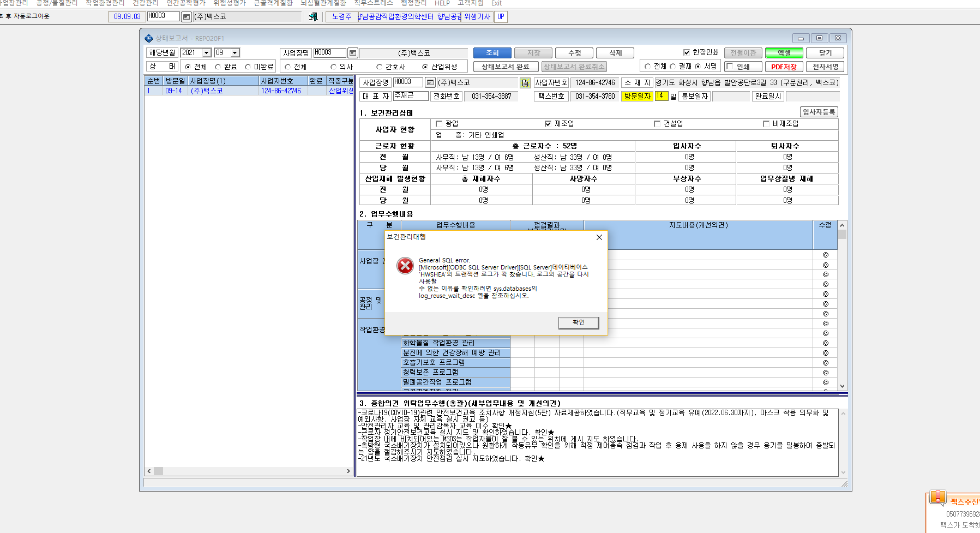
Task: Close the 보건관리대행 error dialog
Action: pos(599,237)
